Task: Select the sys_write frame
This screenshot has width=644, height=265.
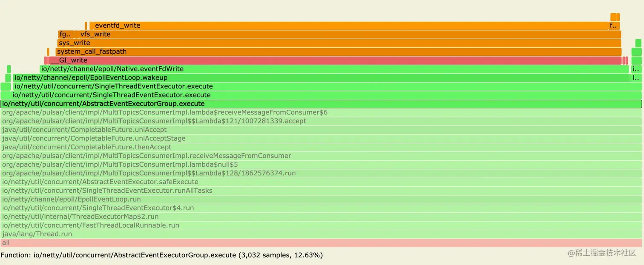Action: [339, 43]
